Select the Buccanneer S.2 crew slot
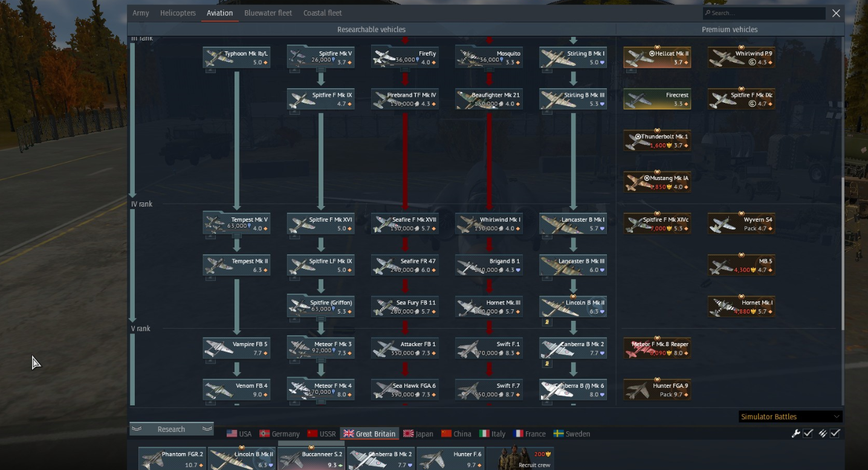 pyautogui.click(x=311, y=459)
